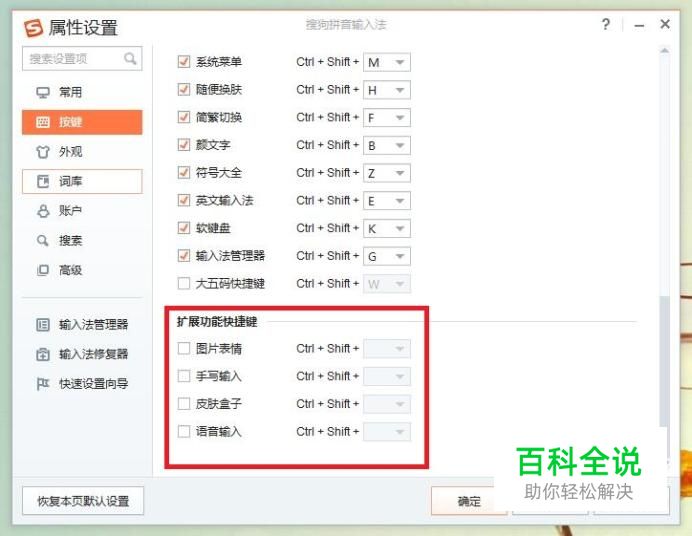Start the 快速设置向导 wizard
Screen dimensions: 692x536
tap(82, 384)
